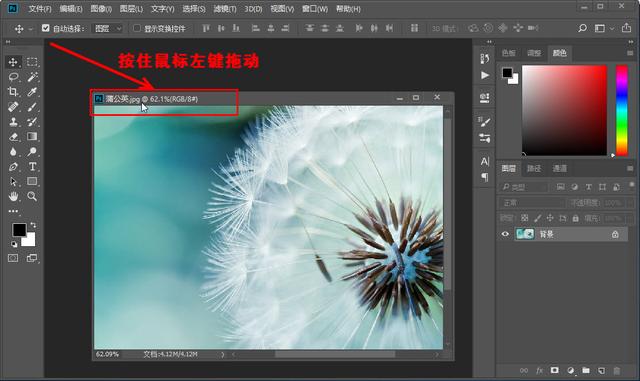Reset default foreground and background colors
The image size is (640, 381).
pos(14,244)
